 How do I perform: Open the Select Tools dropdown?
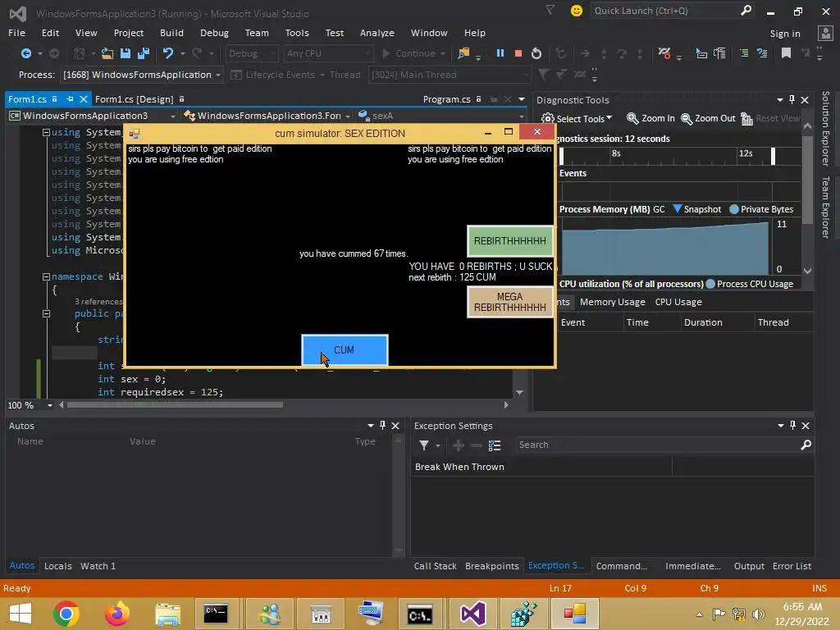(x=577, y=118)
